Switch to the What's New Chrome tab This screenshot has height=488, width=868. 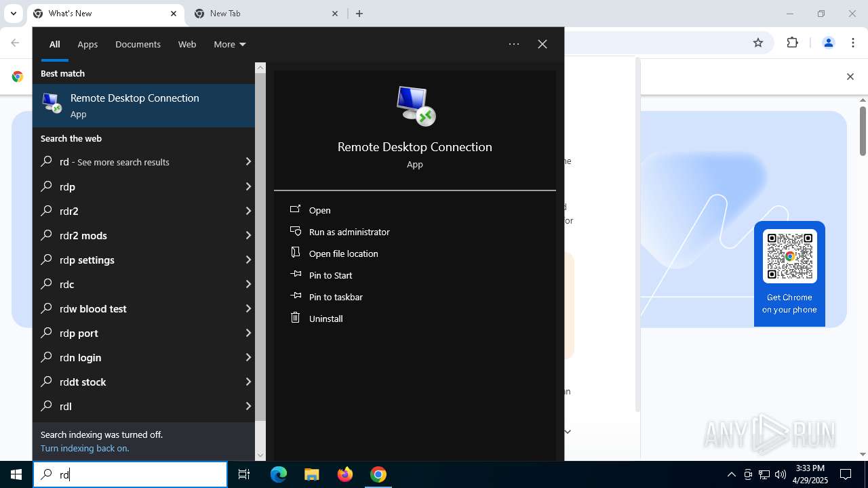[x=105, y=14]
